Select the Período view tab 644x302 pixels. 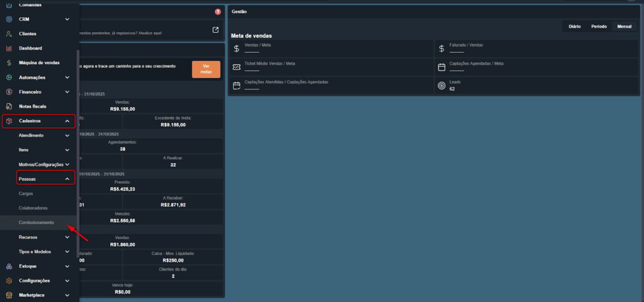coord(599,26)
